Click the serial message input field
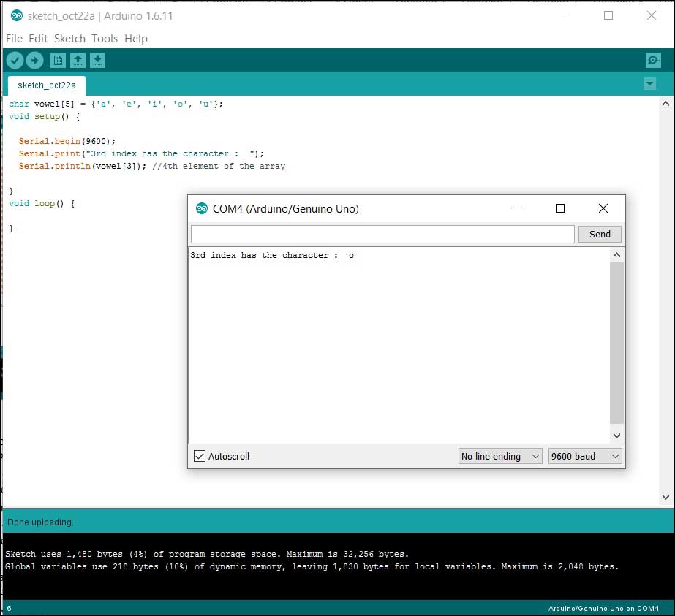 point(382,234)
